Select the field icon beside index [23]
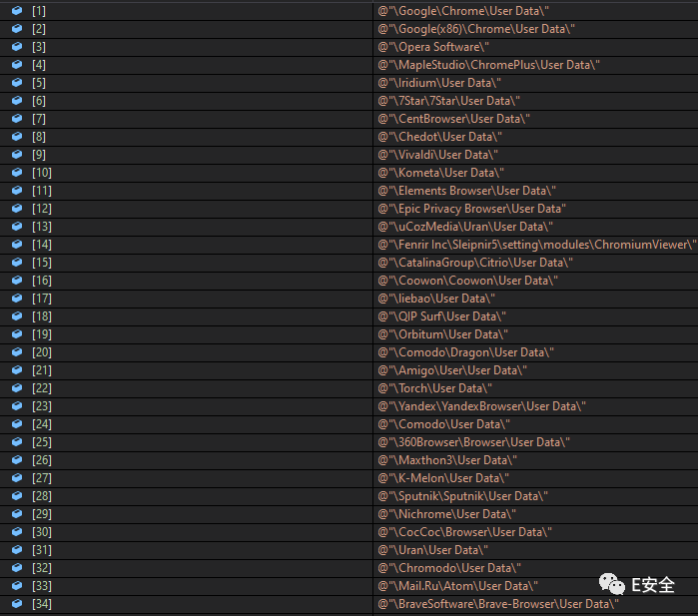Screen dimensions: 698x616 click(x=17, y=406)
